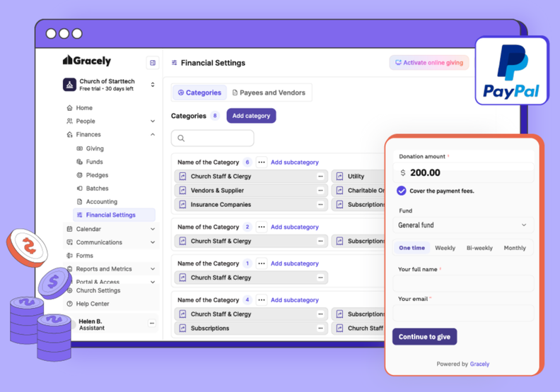Add subcategory to the 1-item category
Viewport: 560px width, 392px height.
coord(295,263)
